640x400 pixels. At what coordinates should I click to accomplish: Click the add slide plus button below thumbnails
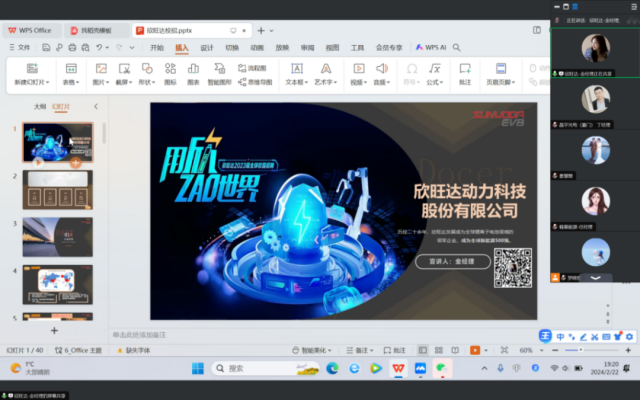tap(54, 329)
